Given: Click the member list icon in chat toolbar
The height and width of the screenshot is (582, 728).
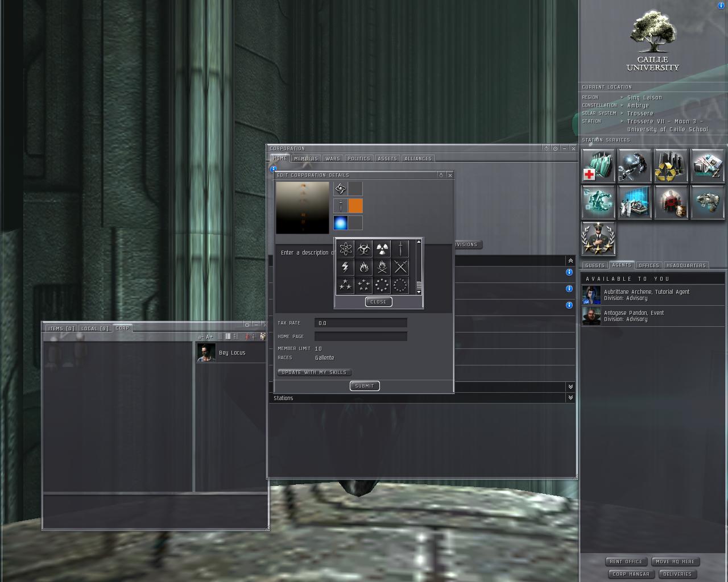Looking at the screenshot, I should pos(262,336).
